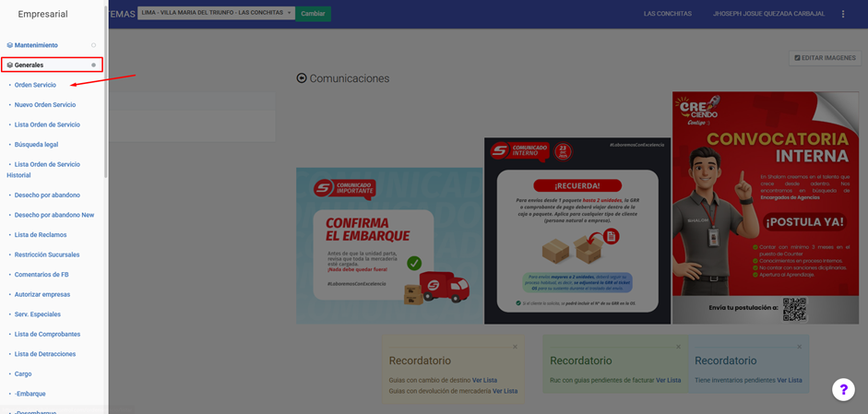Close the green Recordatorio card

pyautogui.click(x=678, y=348)
